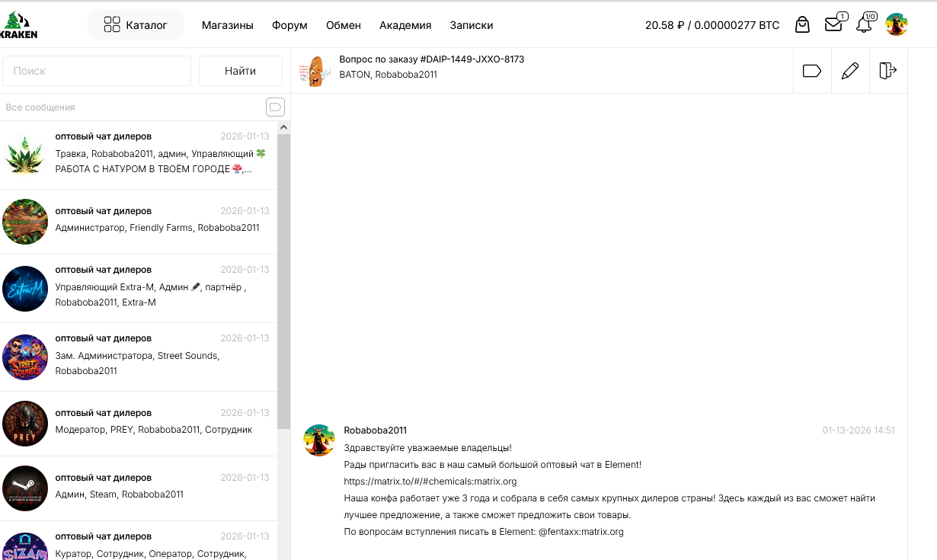Click the SIZAM chat avatar at the list bottom
Screen dimensions: 937x560
tap(25, 546)
